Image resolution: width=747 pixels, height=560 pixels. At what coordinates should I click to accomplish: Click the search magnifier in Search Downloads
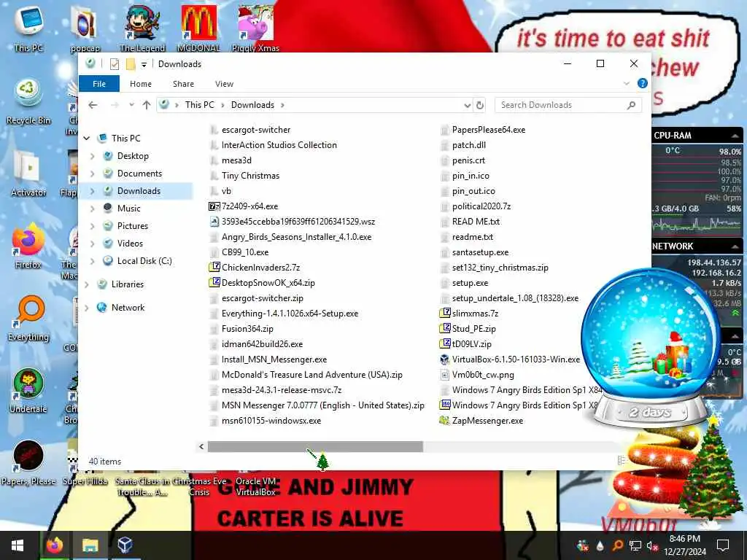click(631, 105)
